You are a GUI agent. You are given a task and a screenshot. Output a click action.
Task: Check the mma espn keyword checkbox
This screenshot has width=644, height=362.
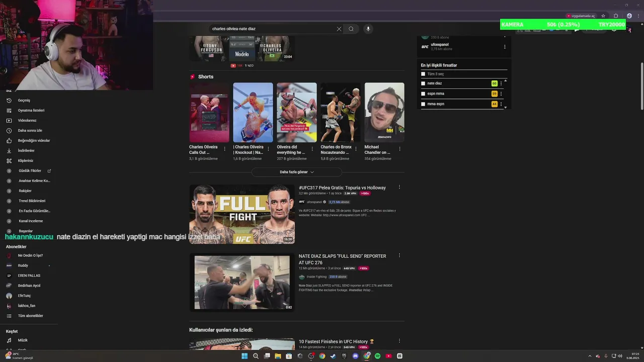pyautogui.click(x=423, y=104)
